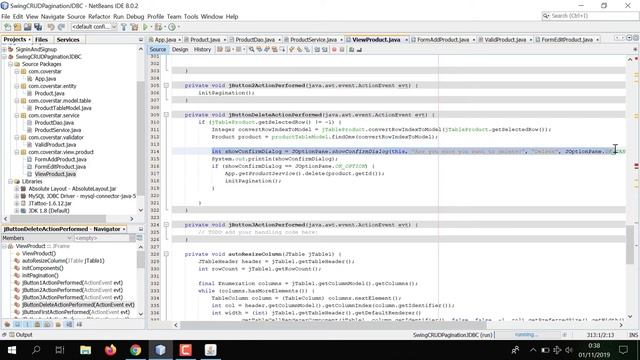Open File Explorer from the taskbar
The image size is (640, 360).
point(85,350)
